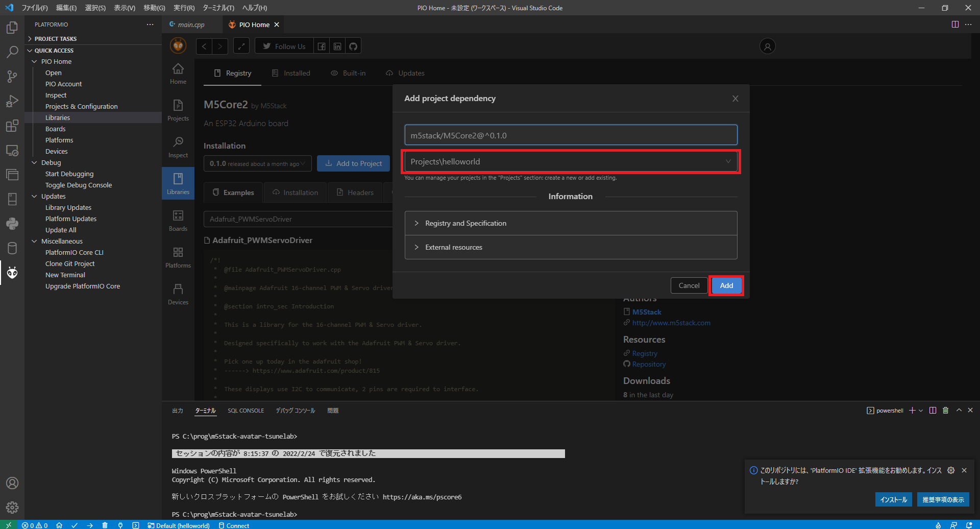Select the Boards icon in the PlatformIO sidebar

(178, 220)
